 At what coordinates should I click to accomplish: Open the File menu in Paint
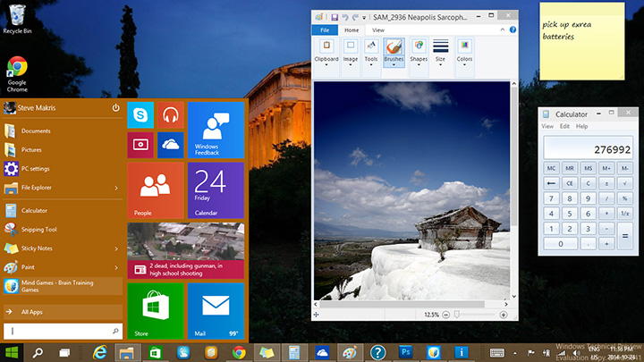point(326,29)
